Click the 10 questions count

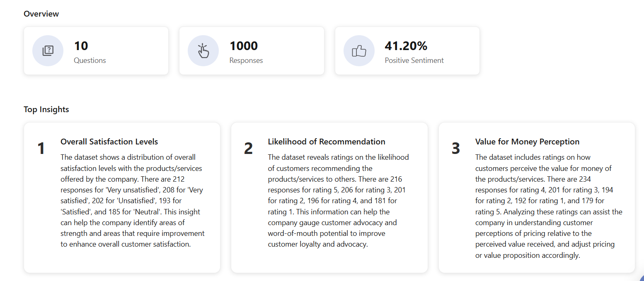point(81,46)
